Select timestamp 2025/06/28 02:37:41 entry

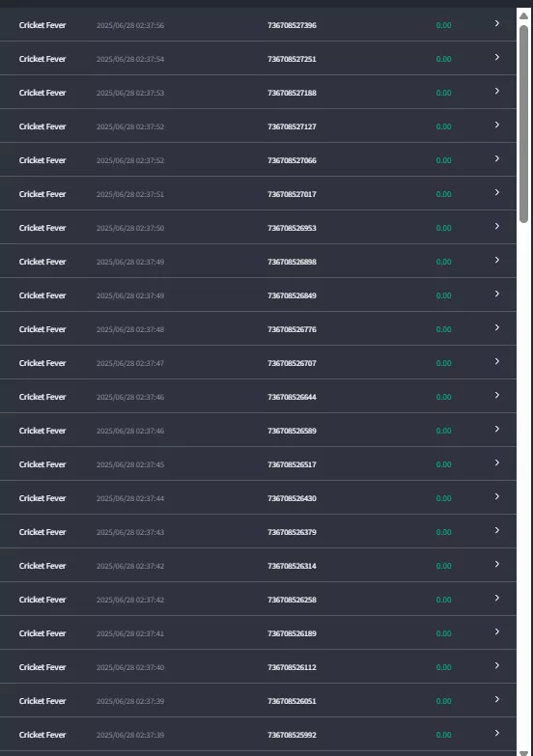[x=130, y=633]
